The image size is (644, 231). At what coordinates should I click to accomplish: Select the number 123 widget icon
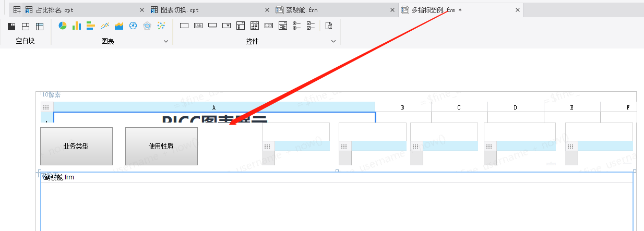[269, 26]
